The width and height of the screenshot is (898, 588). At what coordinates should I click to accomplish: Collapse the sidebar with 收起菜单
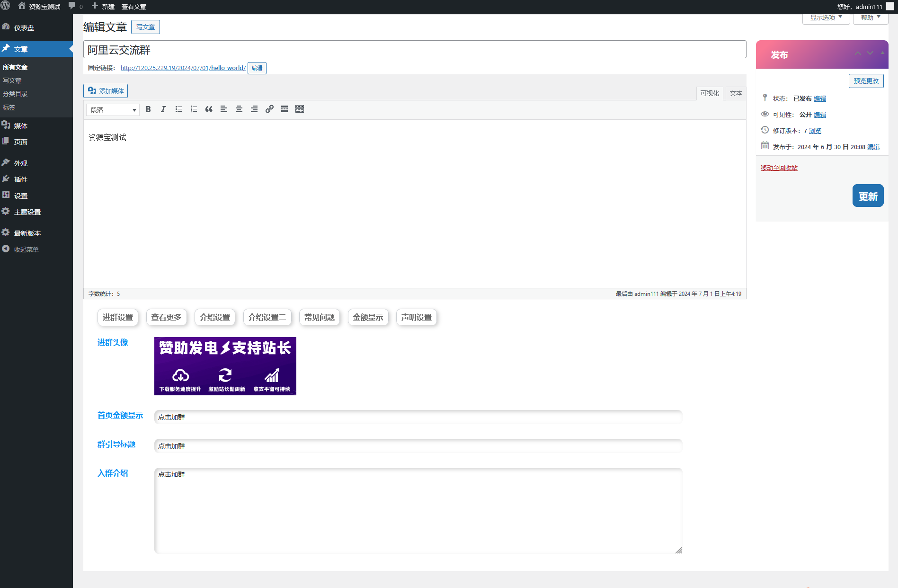26,249
